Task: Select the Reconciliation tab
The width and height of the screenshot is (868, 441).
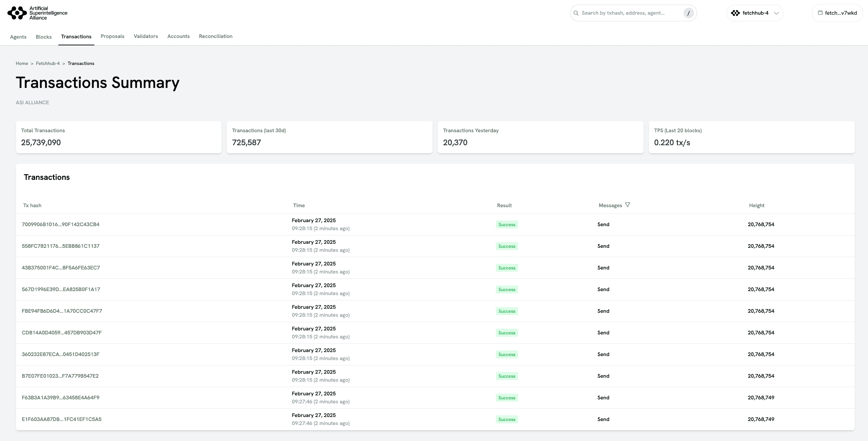Action: tap(215, 36)
